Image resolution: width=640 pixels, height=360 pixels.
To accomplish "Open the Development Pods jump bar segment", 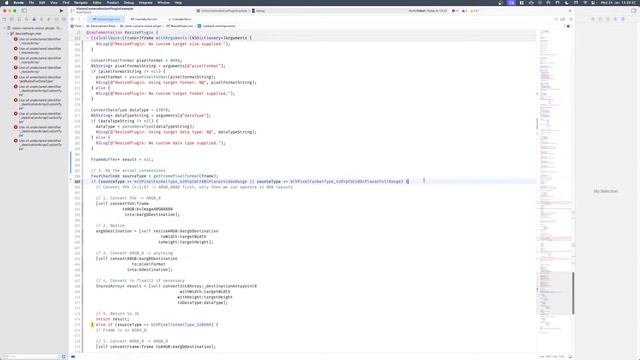I will point(100,26).
